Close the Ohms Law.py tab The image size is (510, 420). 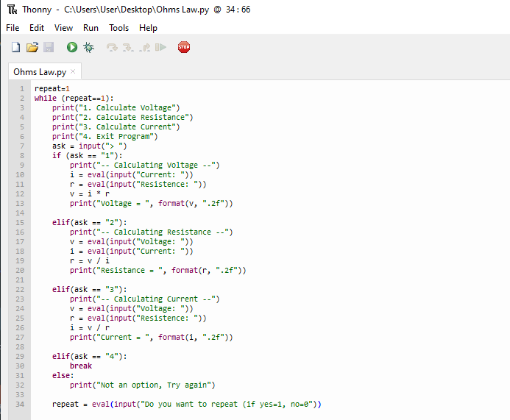coord(73,71)
